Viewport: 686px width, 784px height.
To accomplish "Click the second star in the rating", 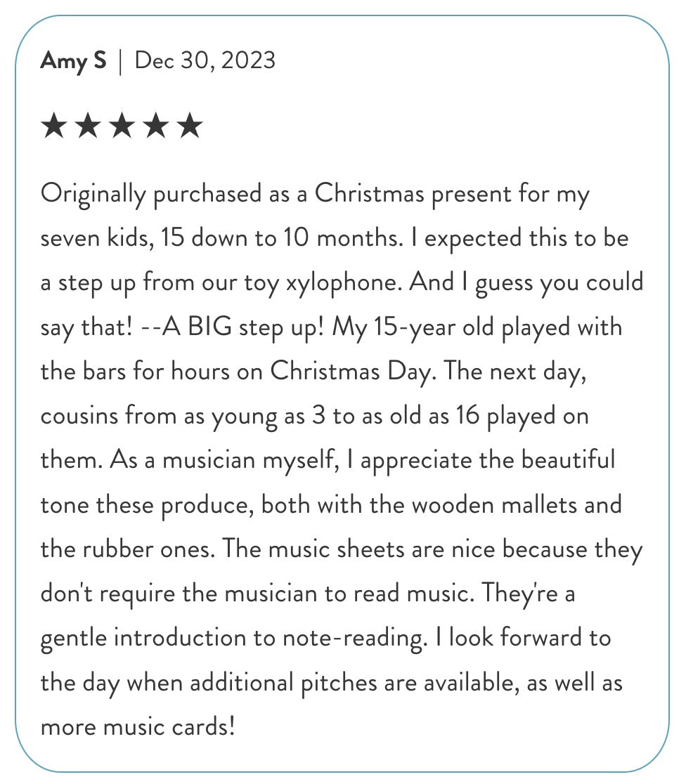I will click(x=88, y=127).
